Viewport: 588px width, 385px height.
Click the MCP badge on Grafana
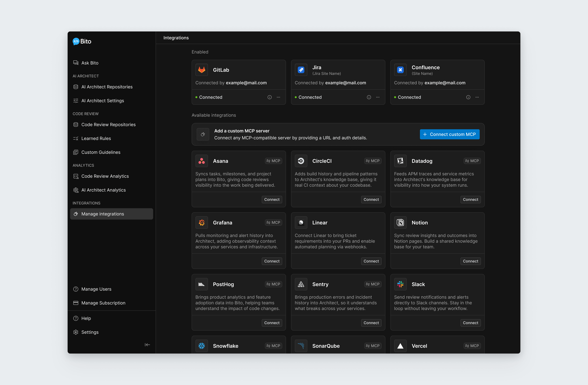[x=273, y=223]
